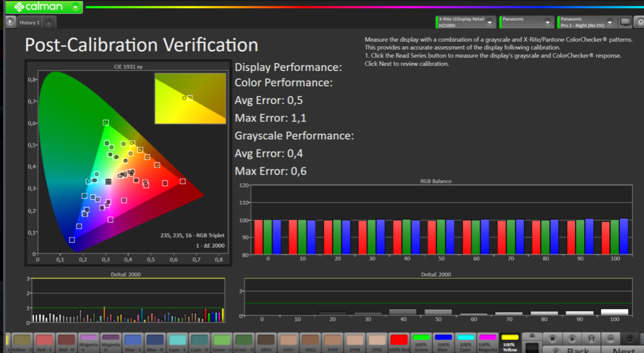The height and width of the screenshot is (353, 644).
Task: Select the 1Y09 skin tone patch
Action: tap(332, 342)
